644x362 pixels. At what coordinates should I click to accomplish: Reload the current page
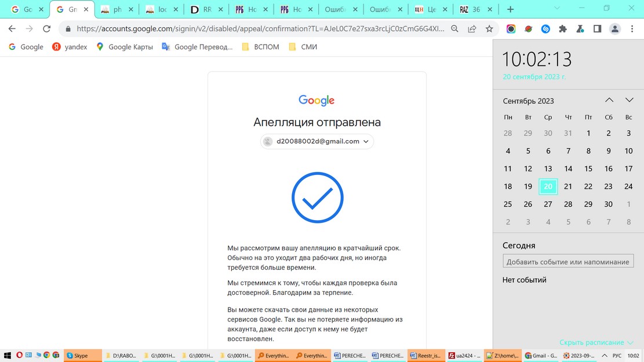pos(46,29)
